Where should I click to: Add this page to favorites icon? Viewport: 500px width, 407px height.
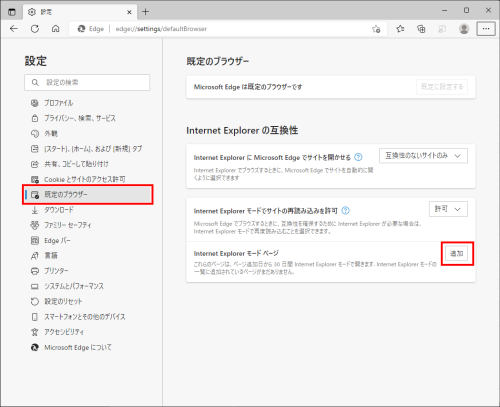(376, 29)
